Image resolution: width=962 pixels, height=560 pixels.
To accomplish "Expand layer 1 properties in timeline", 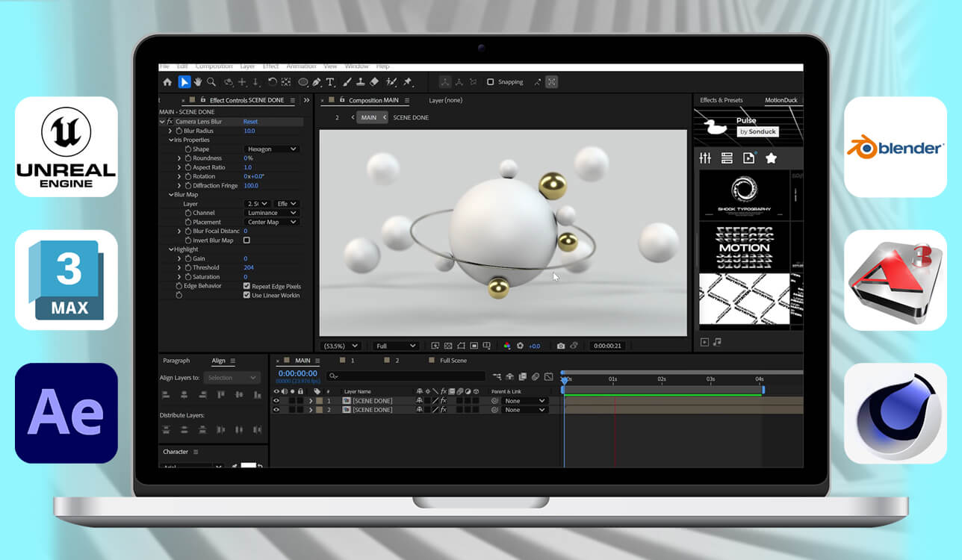I will pyautogui.click(x=310, y=401).
